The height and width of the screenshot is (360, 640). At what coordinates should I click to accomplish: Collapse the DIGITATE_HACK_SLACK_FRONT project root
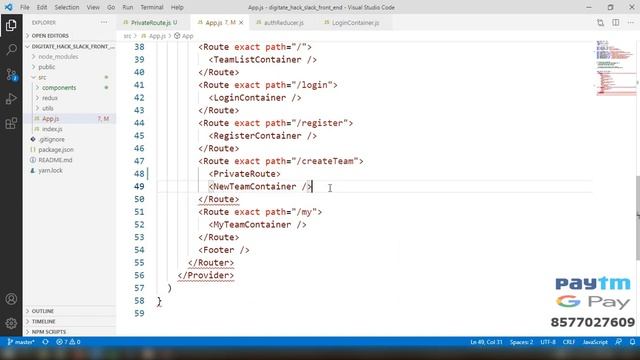point(69,46)
